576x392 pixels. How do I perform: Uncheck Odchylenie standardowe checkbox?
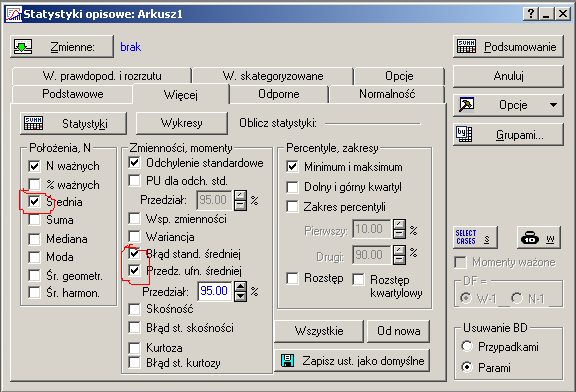coord(134,162)
